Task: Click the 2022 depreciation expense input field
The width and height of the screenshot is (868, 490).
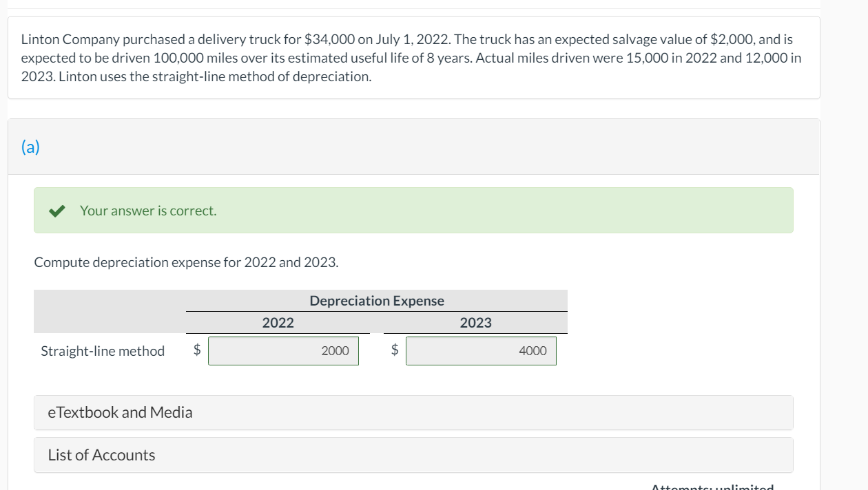Action: coord(283,350)
